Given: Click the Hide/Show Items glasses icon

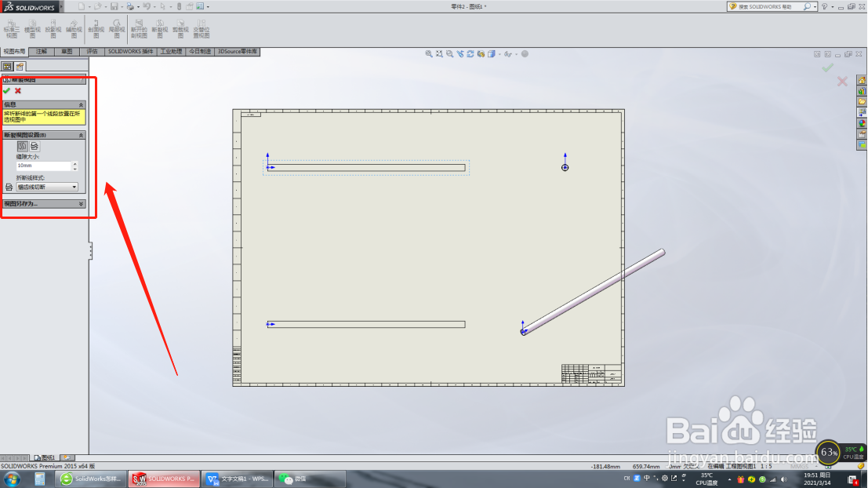Looking at the screenshot, I should click(x=507, y=53).
